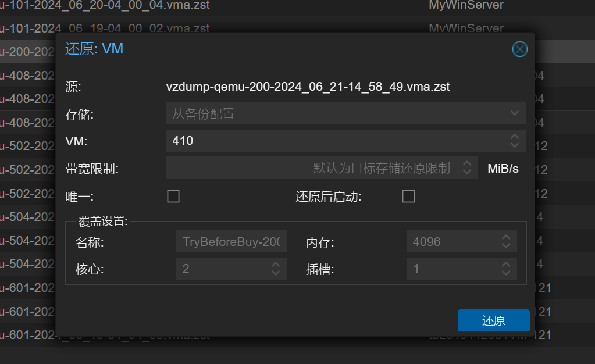This screenshot has height=364, width=595.
Task: Close the 还原: VM dialog
Action: point(519,49)
